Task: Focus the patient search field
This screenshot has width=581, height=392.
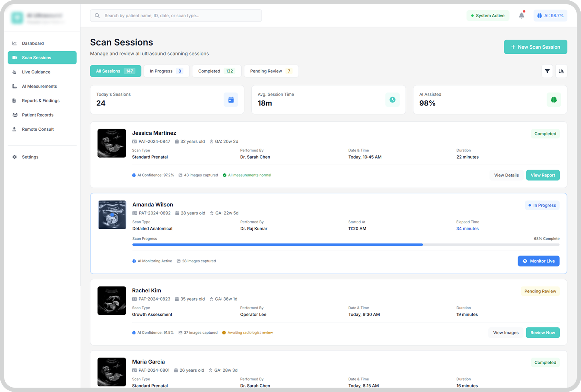Action: (x=176, y=16)
